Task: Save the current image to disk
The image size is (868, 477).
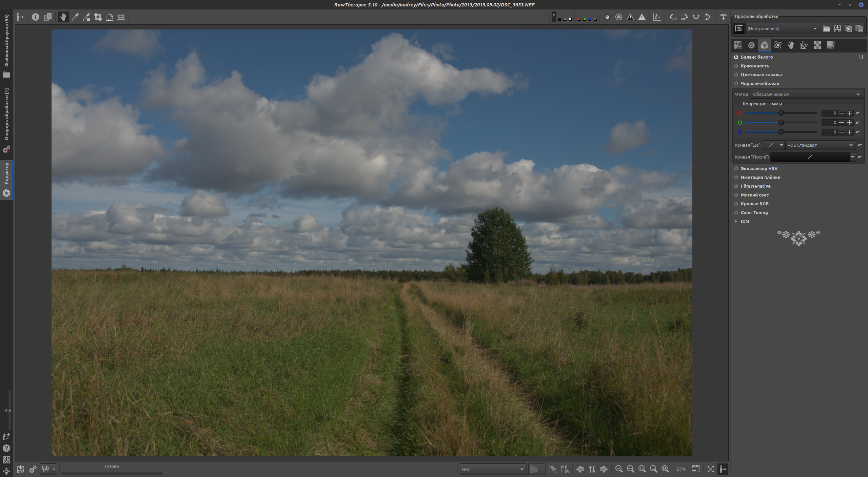Action: point(21,469)
